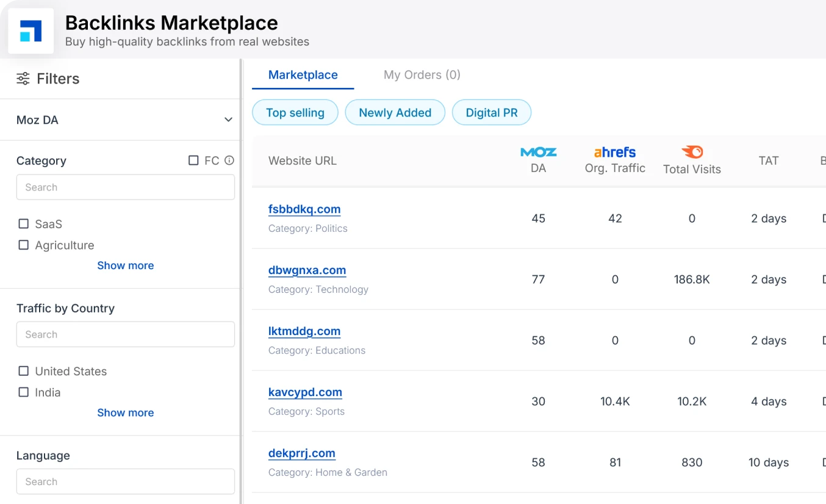Click the DA value 77
The width and height of the screenshot is (826, 504).
pos(538,279)
